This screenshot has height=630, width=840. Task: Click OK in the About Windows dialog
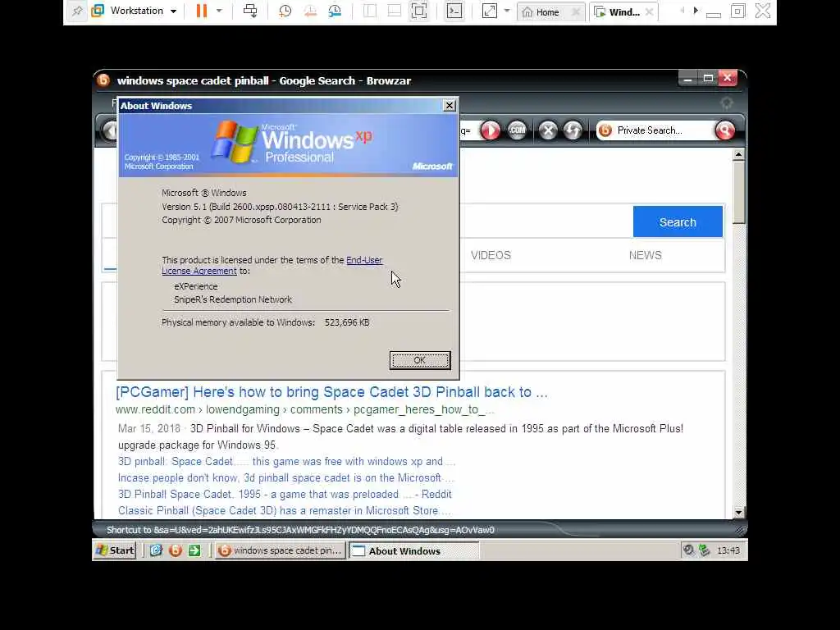[420, 361]
